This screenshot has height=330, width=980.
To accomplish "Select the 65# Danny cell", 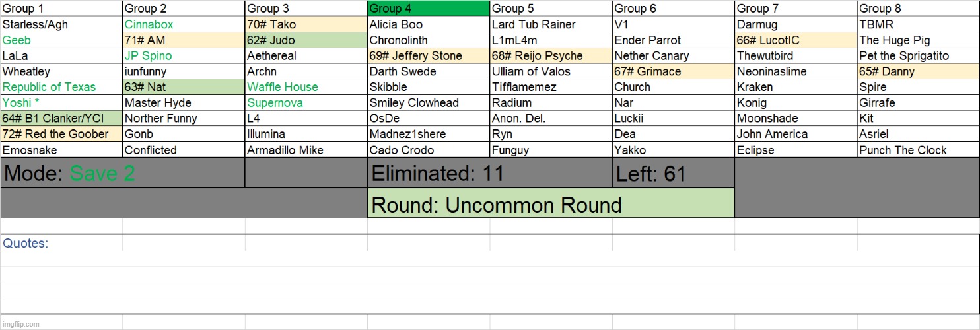I will (919, 71).
